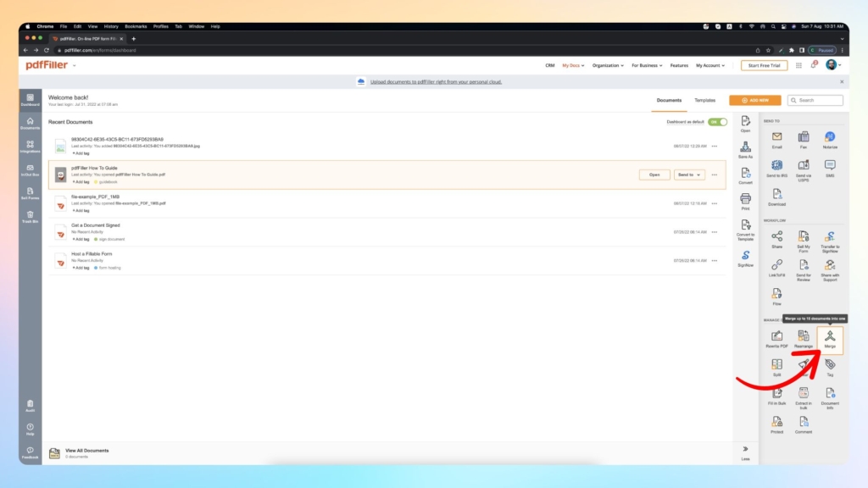Collapse the panel with Less button
868x488 pixels.
[745, 452]
